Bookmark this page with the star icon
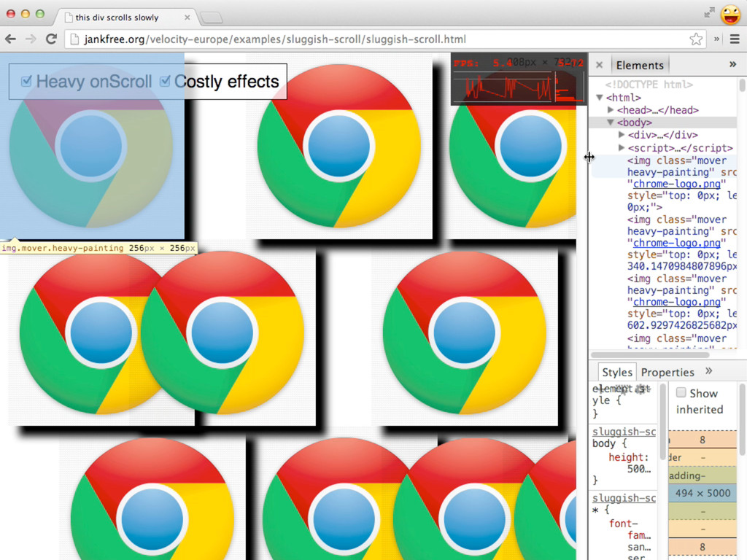747x560 pixels. pos(696,39)
